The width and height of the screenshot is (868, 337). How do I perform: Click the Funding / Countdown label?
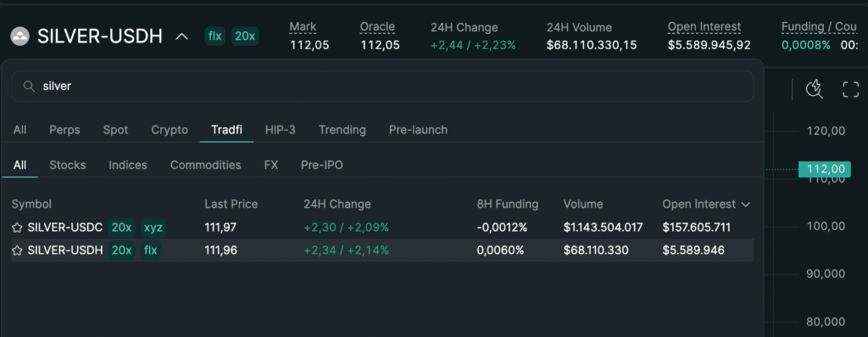tap(819, 26)
